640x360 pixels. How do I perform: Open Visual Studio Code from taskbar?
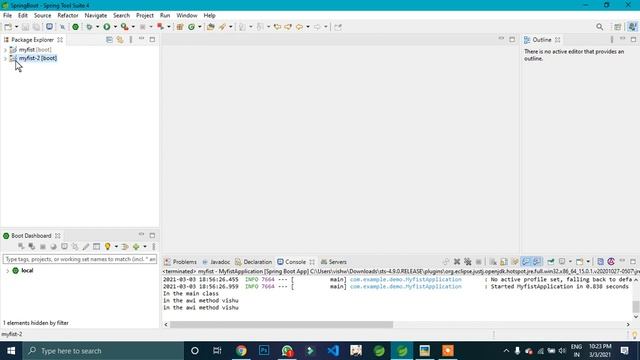click(x=333, y=351)
